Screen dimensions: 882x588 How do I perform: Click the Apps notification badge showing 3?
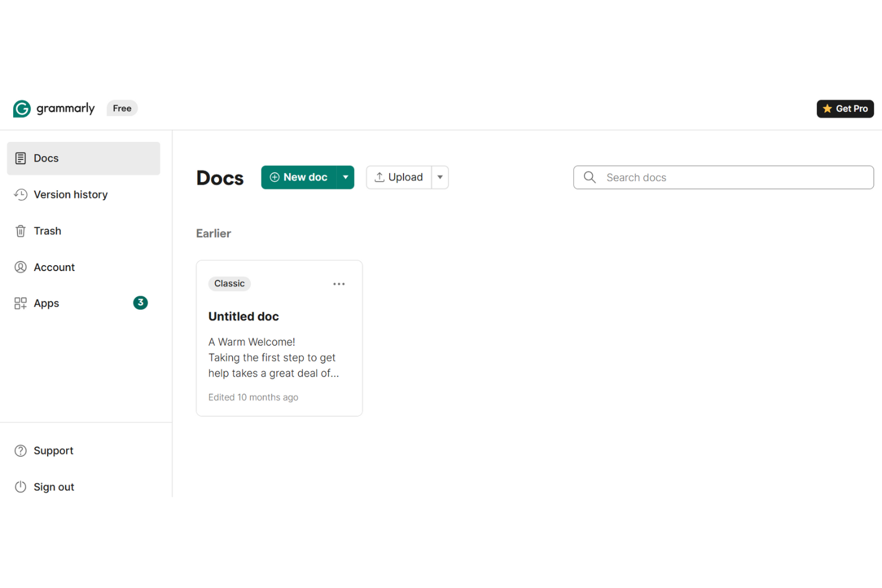pyautogui.click(x=141, y=303)
